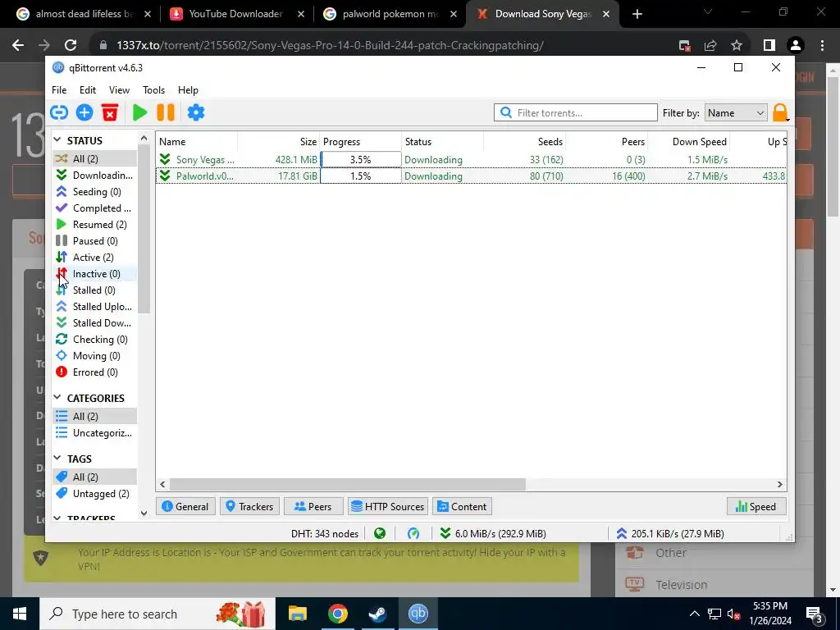The image size is (840, 630).
Task: Click the Speed button
Action: click(756, 506)
